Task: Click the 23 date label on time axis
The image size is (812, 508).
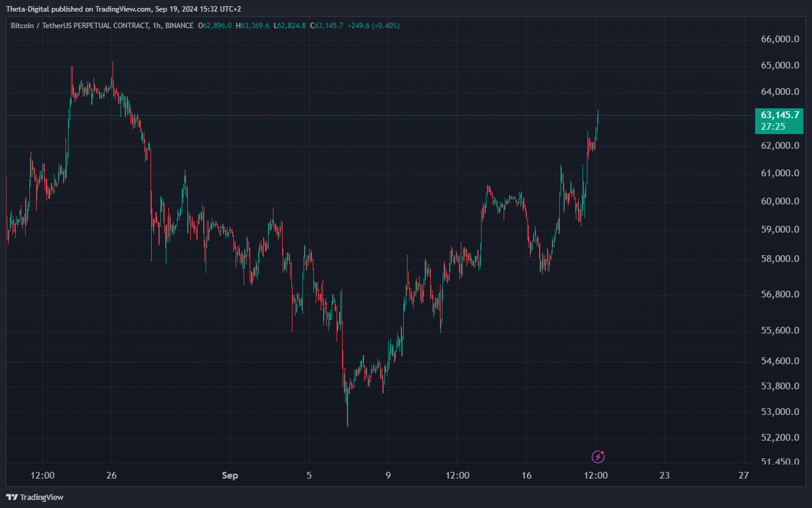Action: coord(665,476)
